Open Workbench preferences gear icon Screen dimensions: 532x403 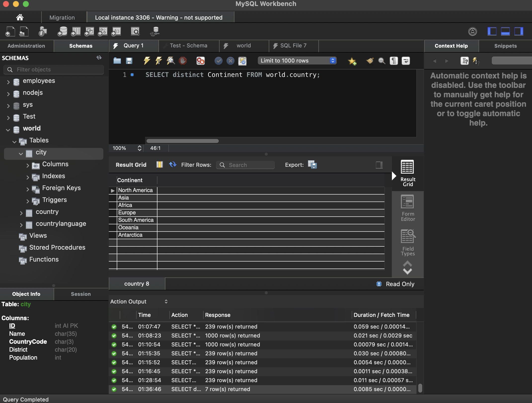click(472, 32)
